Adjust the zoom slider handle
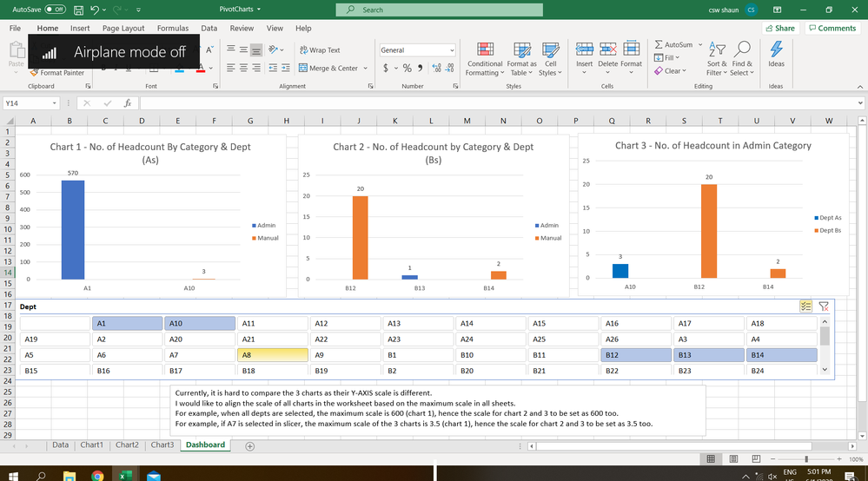Viewport: 868px width, 481px height. (x=806, y=459)
